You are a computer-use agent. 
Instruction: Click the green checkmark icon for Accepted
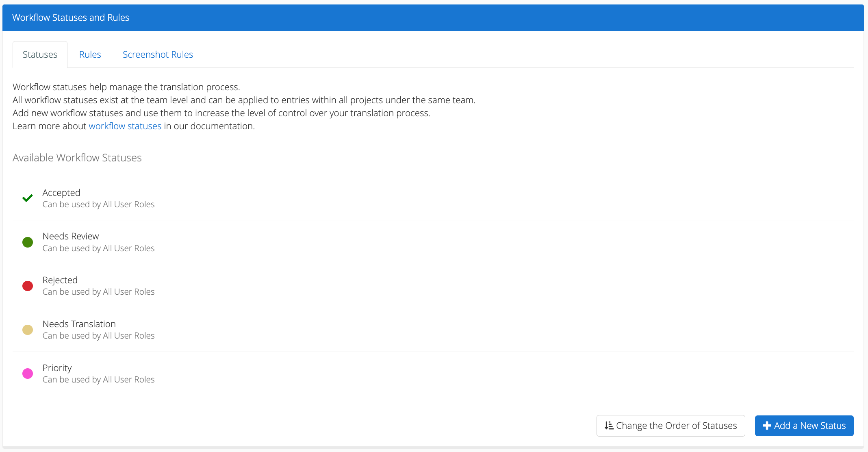pos(28,198)
